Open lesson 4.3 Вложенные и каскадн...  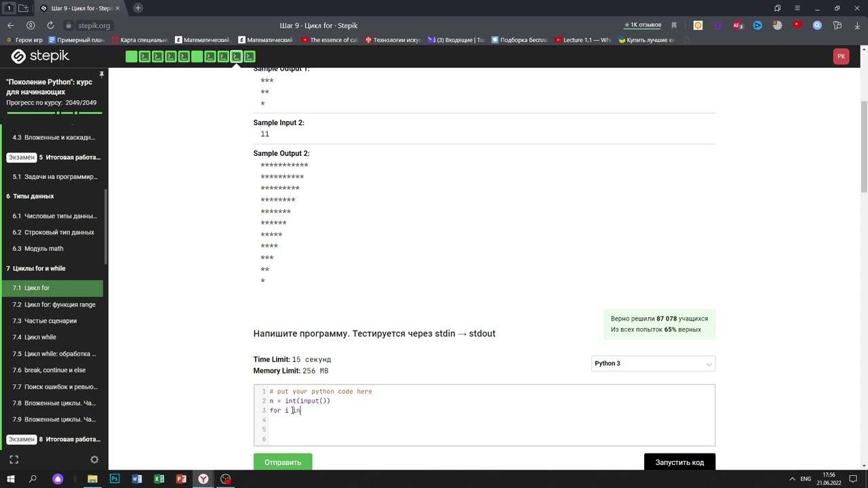pyautogui.click(x=53, y=137)
